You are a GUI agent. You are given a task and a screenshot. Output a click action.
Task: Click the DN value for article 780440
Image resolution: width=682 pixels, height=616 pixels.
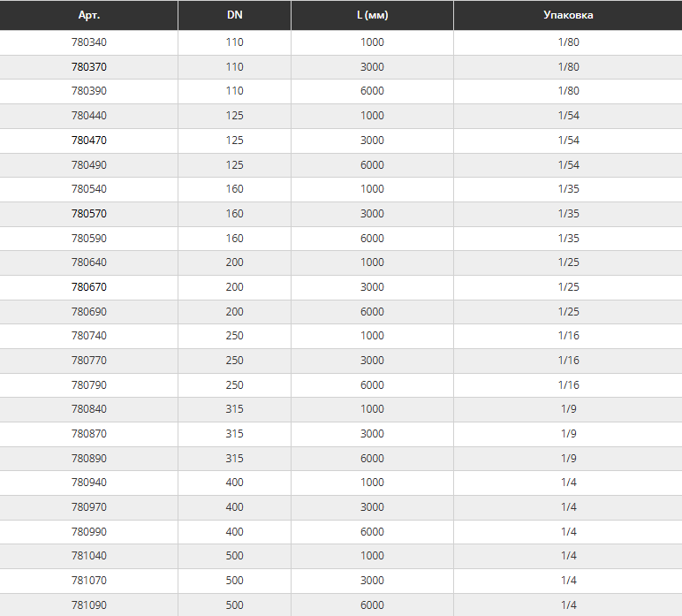[234, 116]
